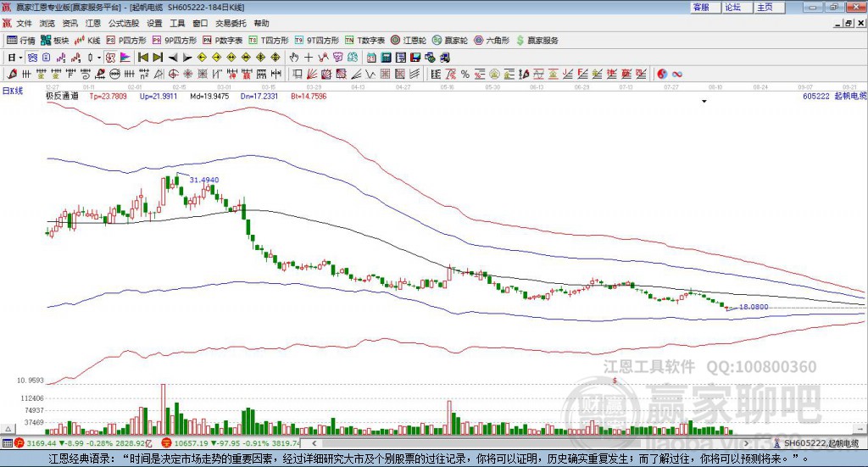Open the 公式选股 menu

(x=124, y=23)
